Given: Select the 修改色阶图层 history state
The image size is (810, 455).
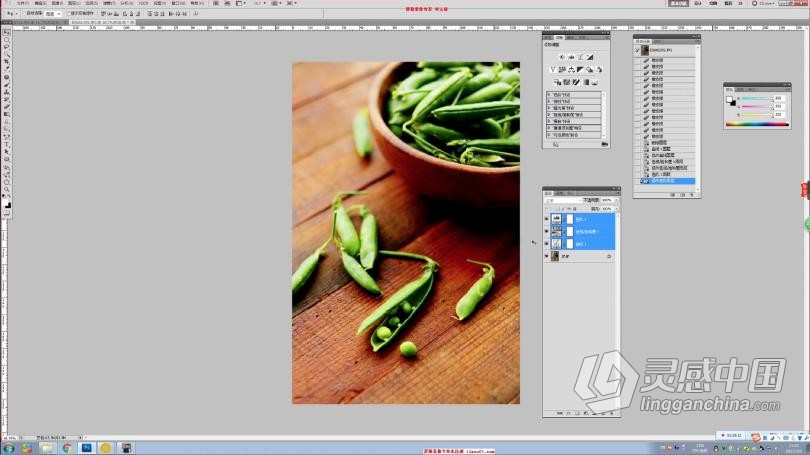Looking at the screenshot, I should pyautogui.click(x=667, y=181).
